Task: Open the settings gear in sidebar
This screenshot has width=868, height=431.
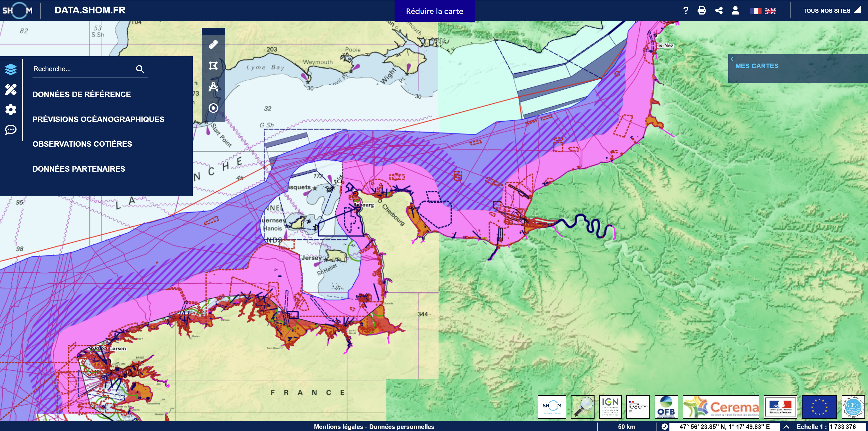Action: click(11, 110)
